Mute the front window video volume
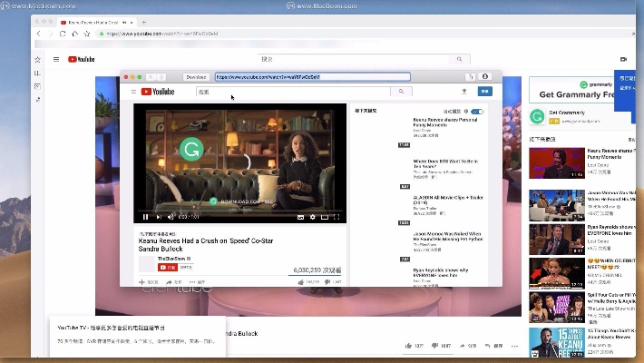Image resolution: width=644 pixels, height=363 pixels. click(171, 217)
